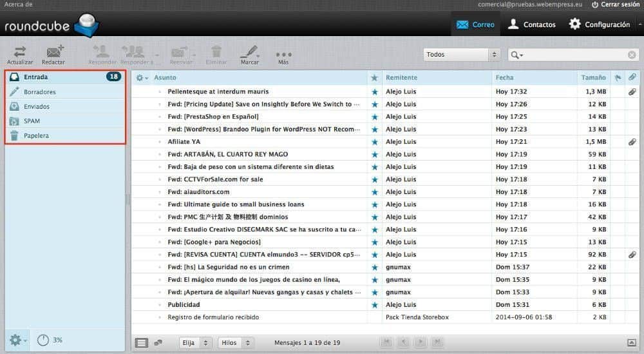Open Fwd: El mágico mundo de los juegos message
The height and width of the screenshot is (354, 644).
point(253,280)
